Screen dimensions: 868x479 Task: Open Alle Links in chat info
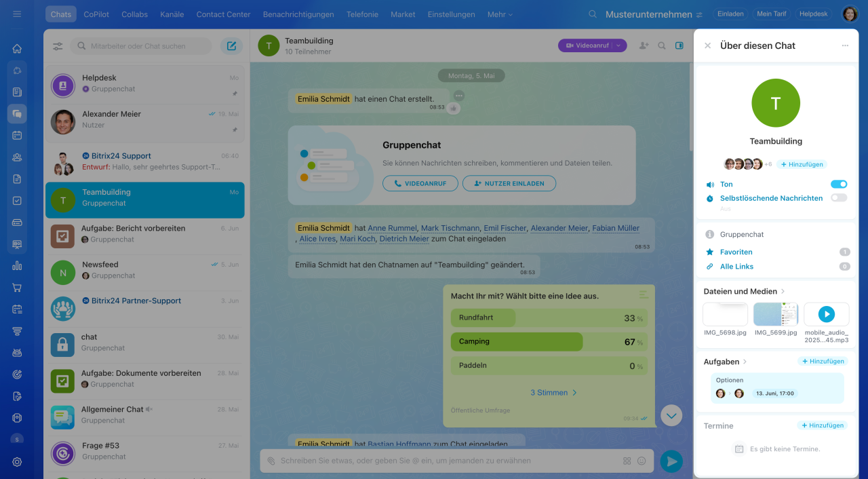(736, 267)
